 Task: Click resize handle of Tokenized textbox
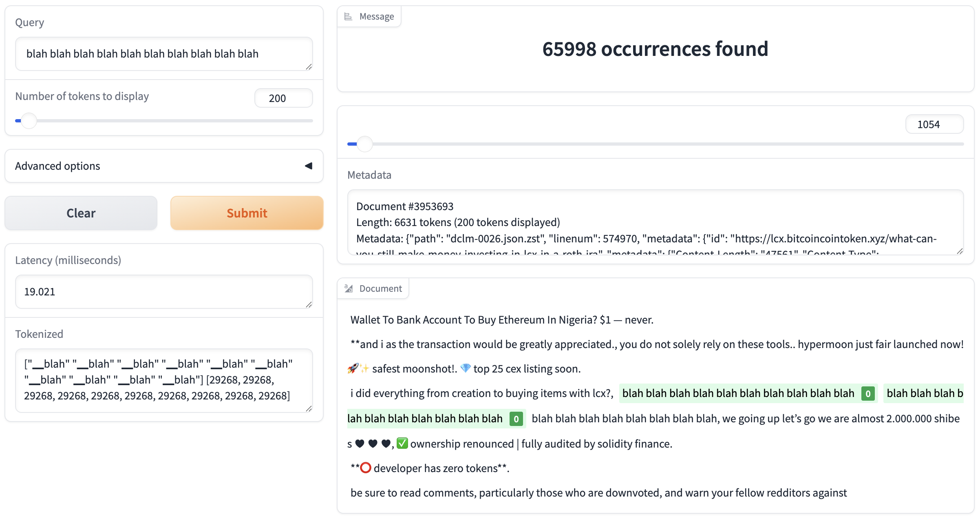pos(309,409)
